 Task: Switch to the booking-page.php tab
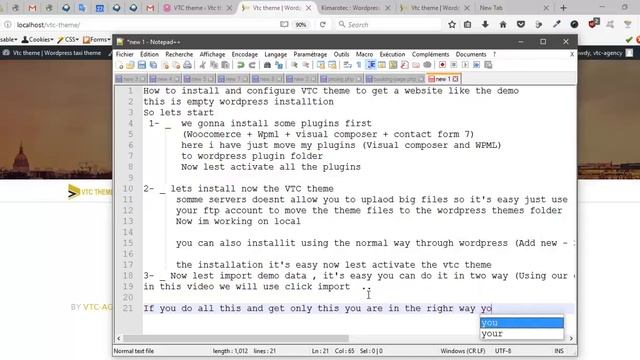coord(395,79)
